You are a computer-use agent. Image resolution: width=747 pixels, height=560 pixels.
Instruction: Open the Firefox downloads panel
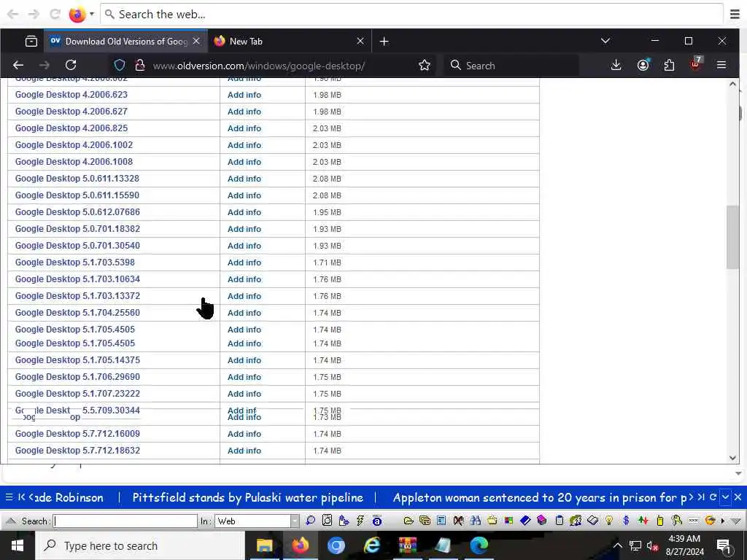(616, 65)
